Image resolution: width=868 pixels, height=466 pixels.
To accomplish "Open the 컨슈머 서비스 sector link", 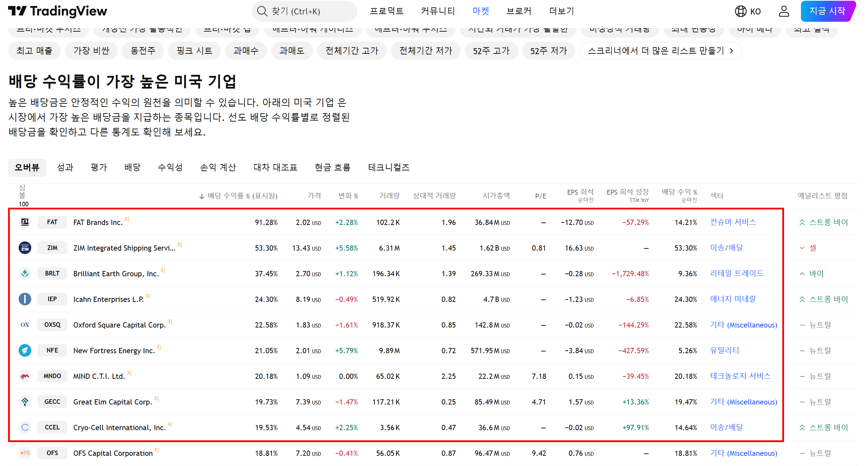I will tap(733, 222).
